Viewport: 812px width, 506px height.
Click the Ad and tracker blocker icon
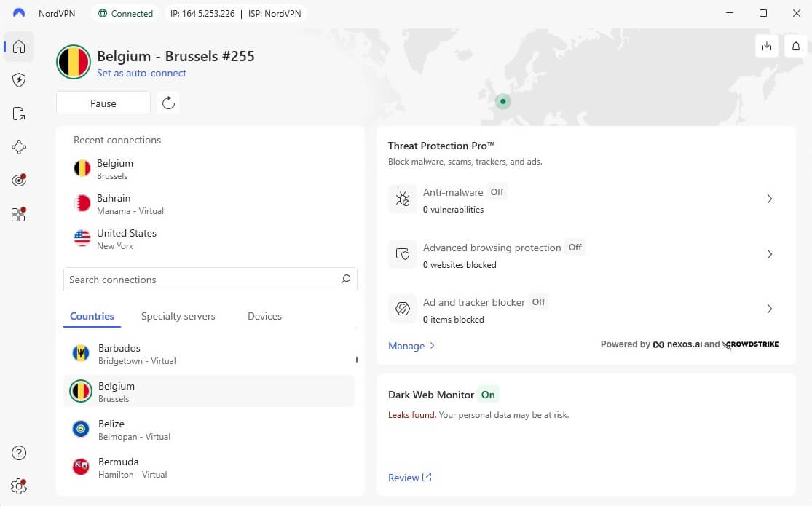coord(403,309)
